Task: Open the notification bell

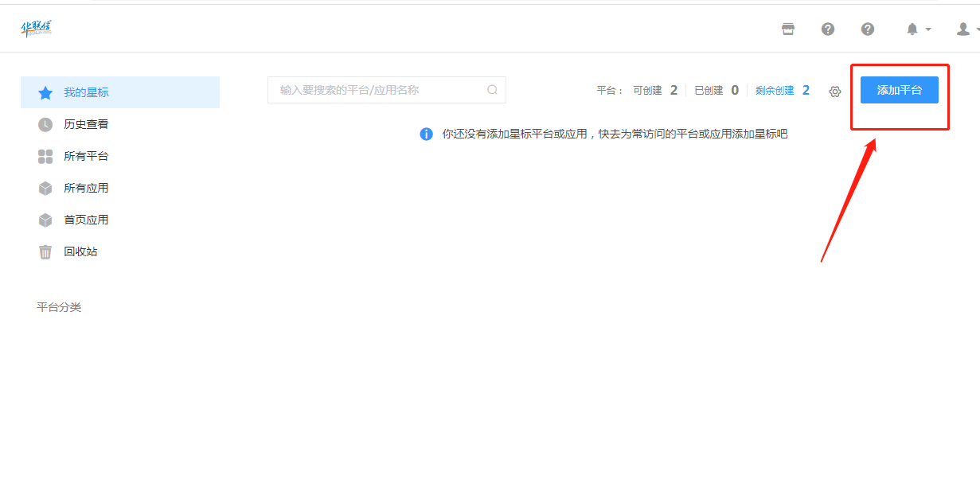Action: click(912, 29)
